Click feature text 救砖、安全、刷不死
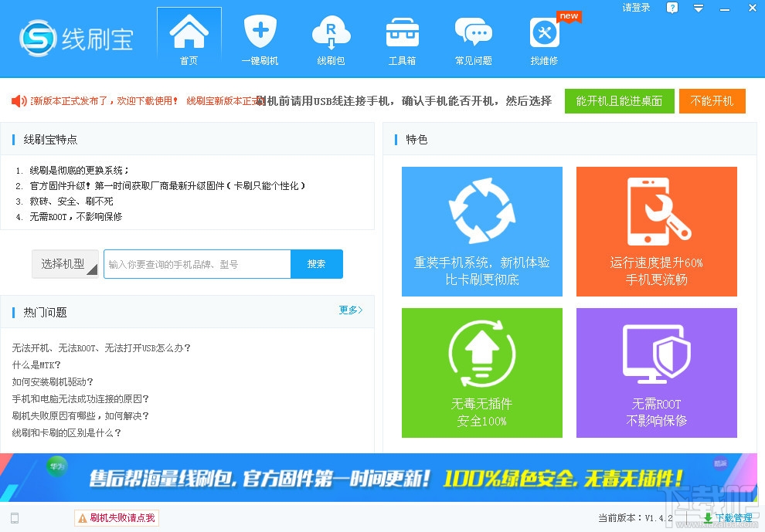The width and height of the screenshot is (765, 532). coord(71,201)
